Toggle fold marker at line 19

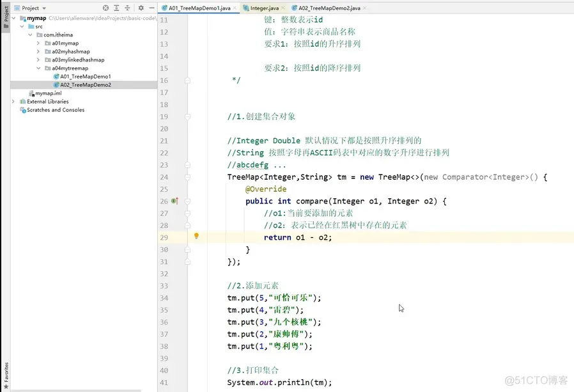tap(187, 116)
